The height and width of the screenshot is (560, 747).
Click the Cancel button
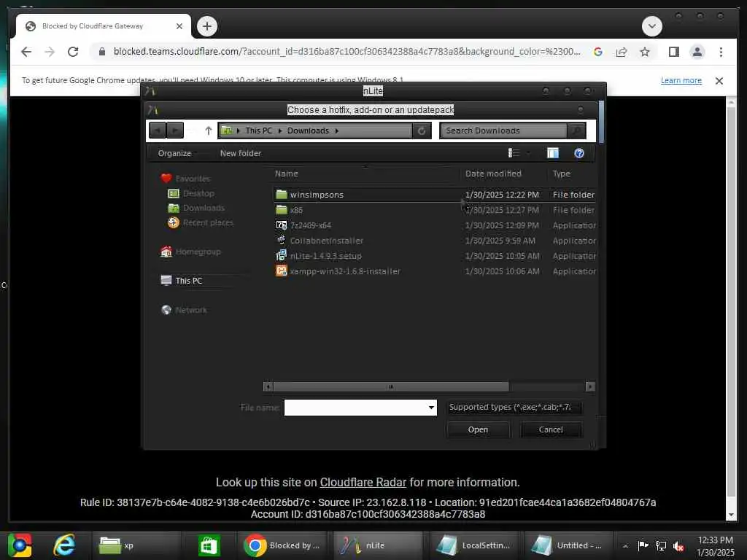[x=551, y=429]
